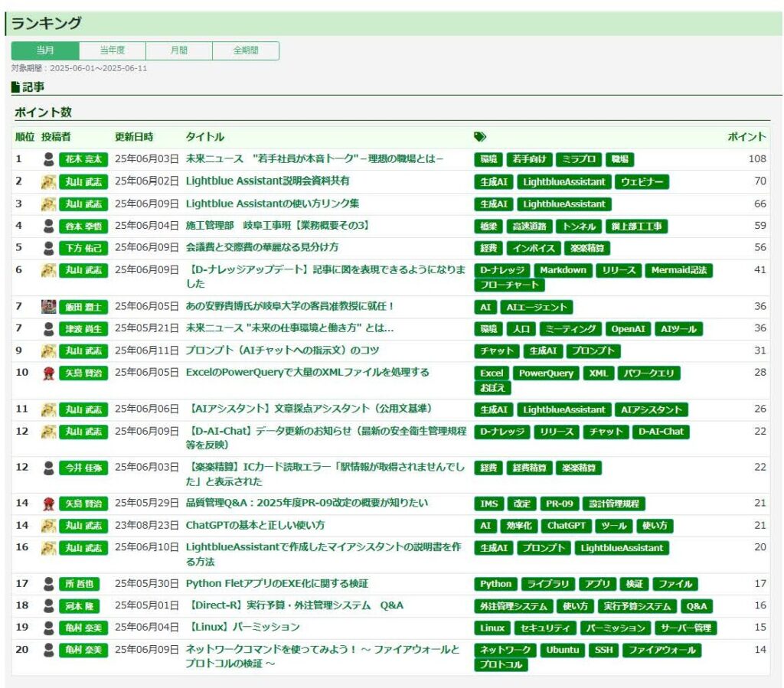Image resolution: width=784 pixels, height=688 pixels.
Task: Select the 全期間 tab
Action: click(246, 51)
